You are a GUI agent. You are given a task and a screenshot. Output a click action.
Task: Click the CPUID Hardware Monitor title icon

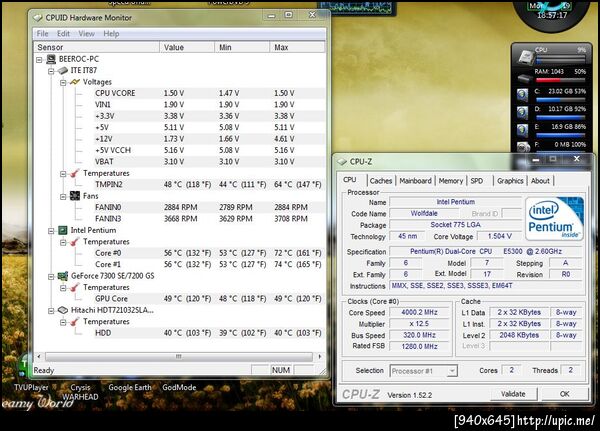point(38,18)
